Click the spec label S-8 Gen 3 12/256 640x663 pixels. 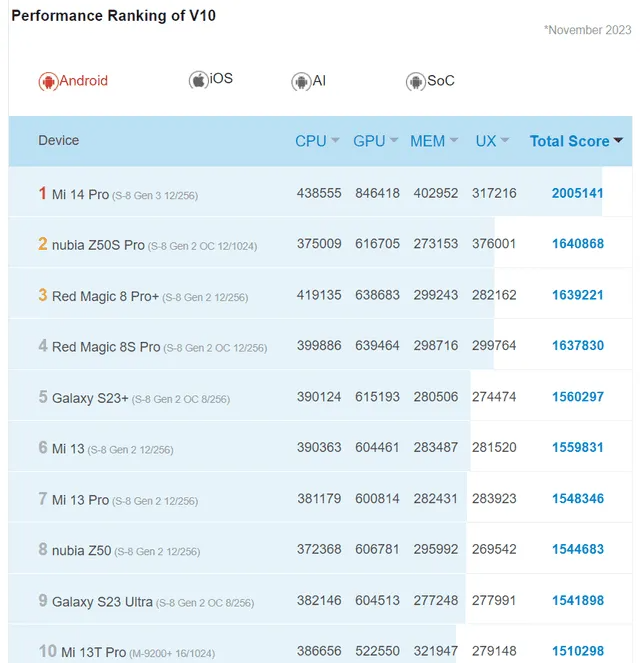pos(155,196)
